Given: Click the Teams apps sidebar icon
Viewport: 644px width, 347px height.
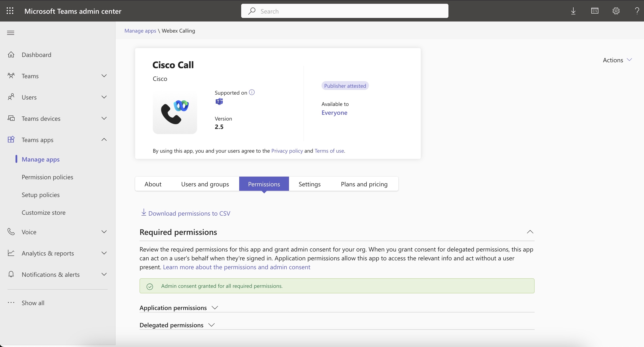Looking at the screenshot, I should (x=12, y=140).
